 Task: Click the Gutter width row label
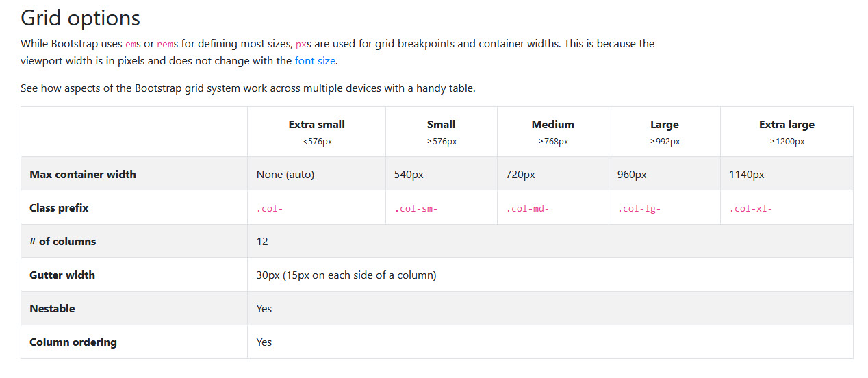click(62, 275)
